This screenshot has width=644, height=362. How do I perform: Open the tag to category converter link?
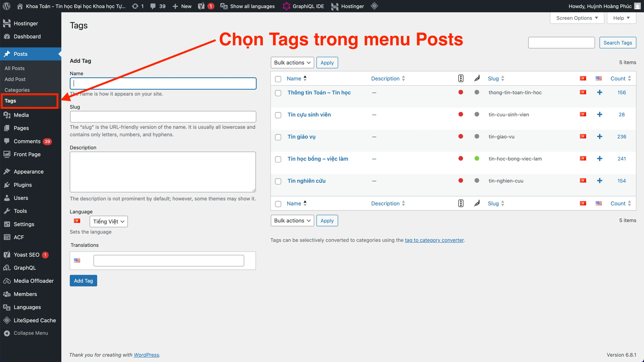(x=434, y=240)
